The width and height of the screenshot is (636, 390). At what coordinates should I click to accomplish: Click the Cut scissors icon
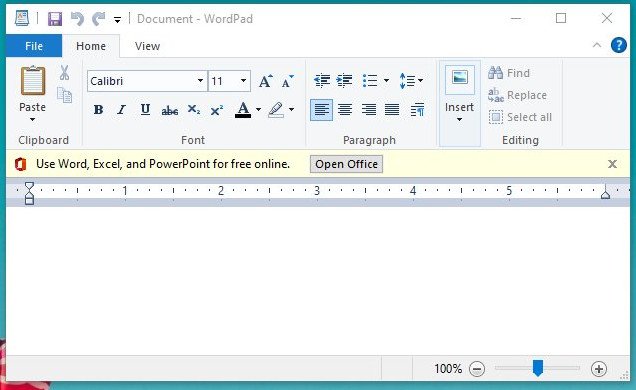coord(64,73)
